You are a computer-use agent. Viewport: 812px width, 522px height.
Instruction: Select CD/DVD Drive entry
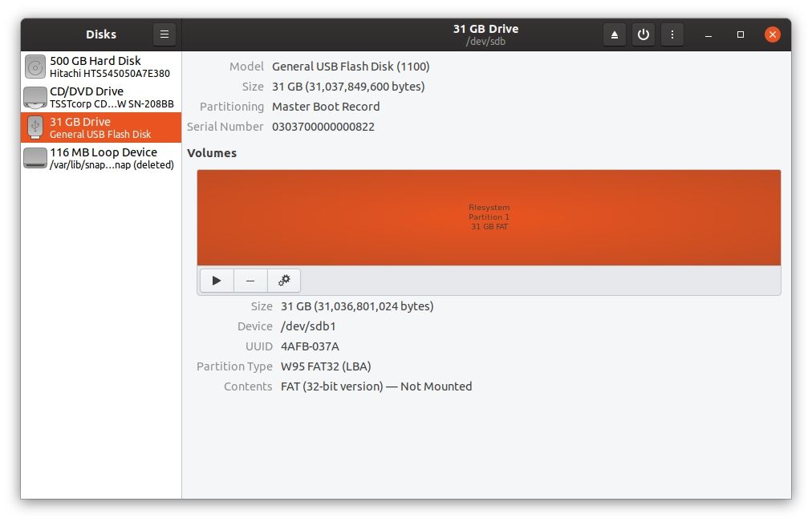pos(101,97)
